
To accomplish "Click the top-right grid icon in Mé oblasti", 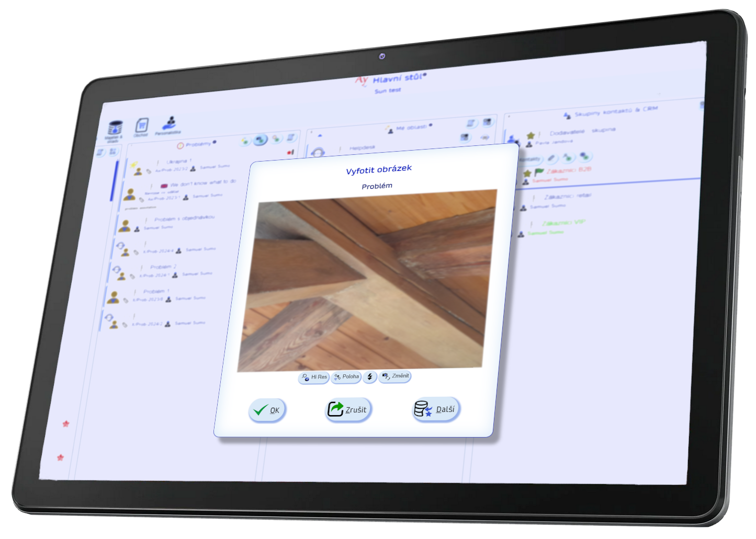I will coord(487,122).
